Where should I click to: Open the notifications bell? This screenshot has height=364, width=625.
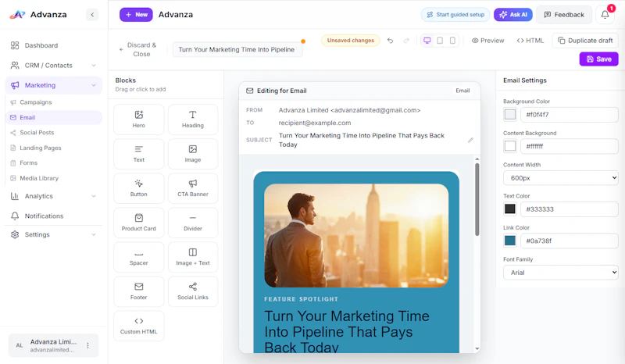click(605, 15)
